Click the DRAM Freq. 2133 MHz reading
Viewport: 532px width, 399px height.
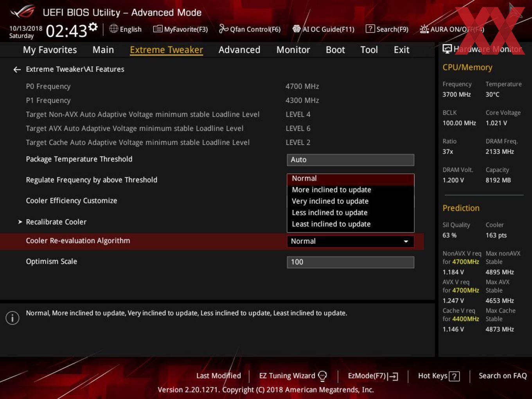click(x=500, y=152)
